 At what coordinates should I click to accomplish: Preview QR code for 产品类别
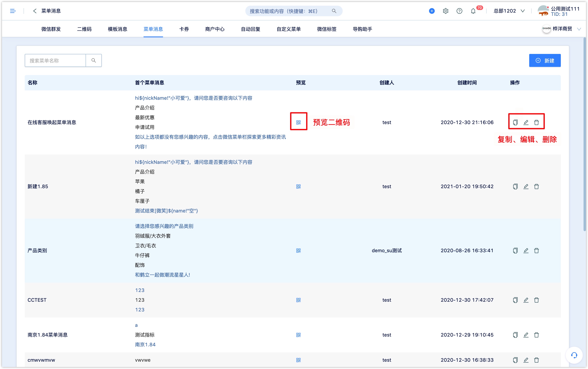pos(298,251)
